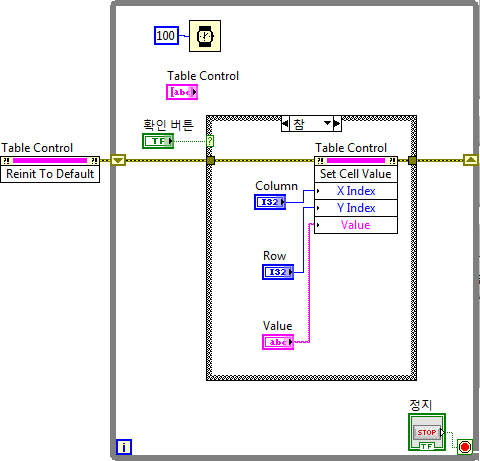Click the case structure left input tunnel
This screenshot has height=461, width=480.
210,160
